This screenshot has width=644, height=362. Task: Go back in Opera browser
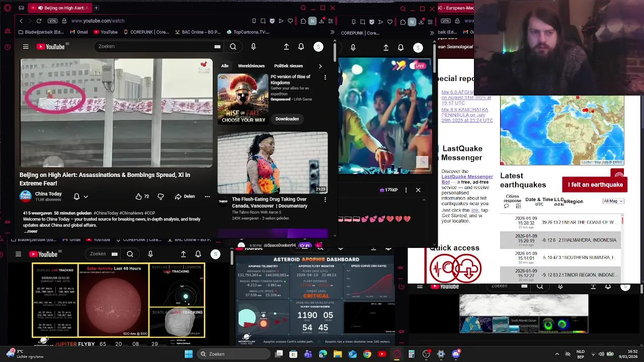(21, 21)
